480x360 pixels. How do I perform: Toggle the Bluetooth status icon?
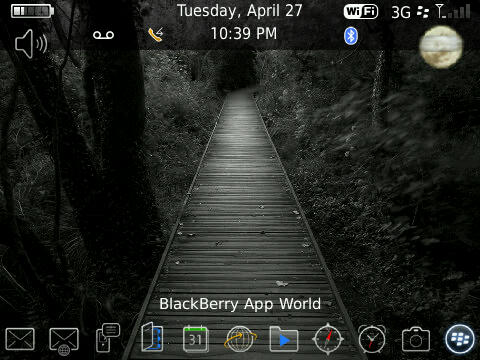pos(351,36)
